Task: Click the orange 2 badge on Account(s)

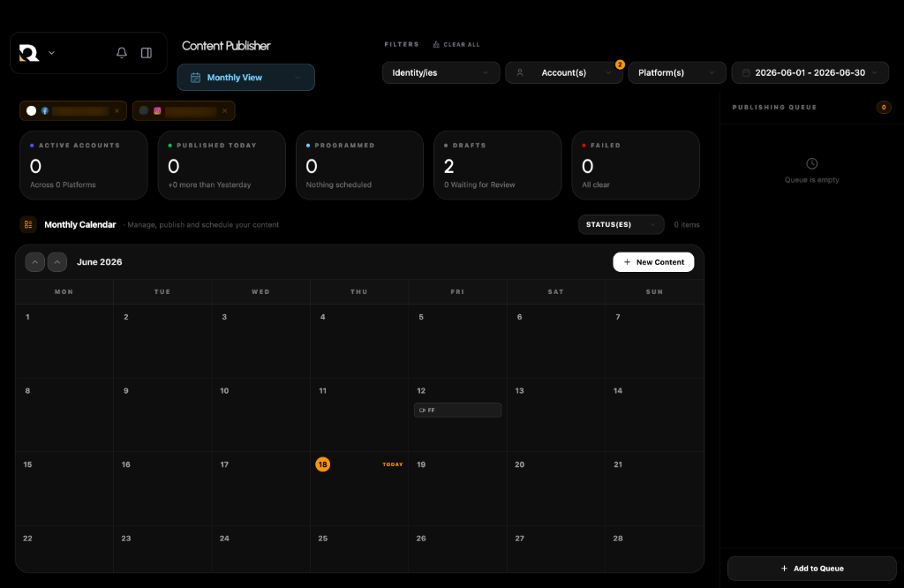Action: click(x=620, y=64)
